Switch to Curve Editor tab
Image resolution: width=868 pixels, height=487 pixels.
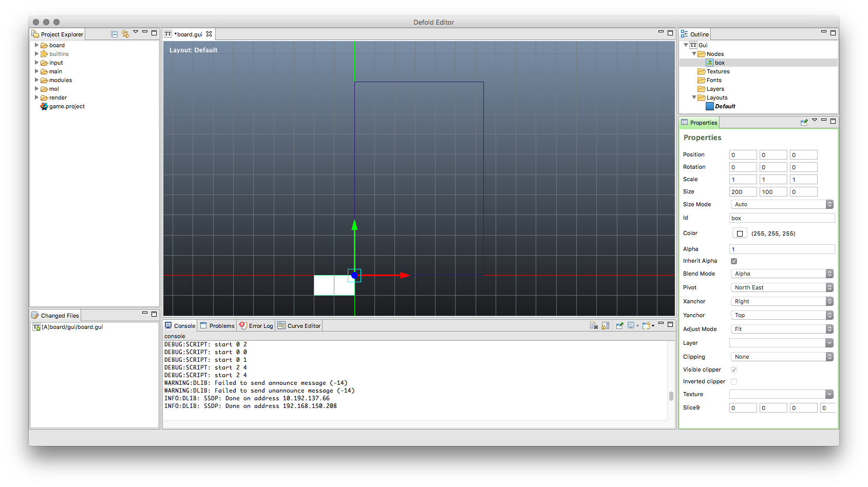(x=299, y=326)
